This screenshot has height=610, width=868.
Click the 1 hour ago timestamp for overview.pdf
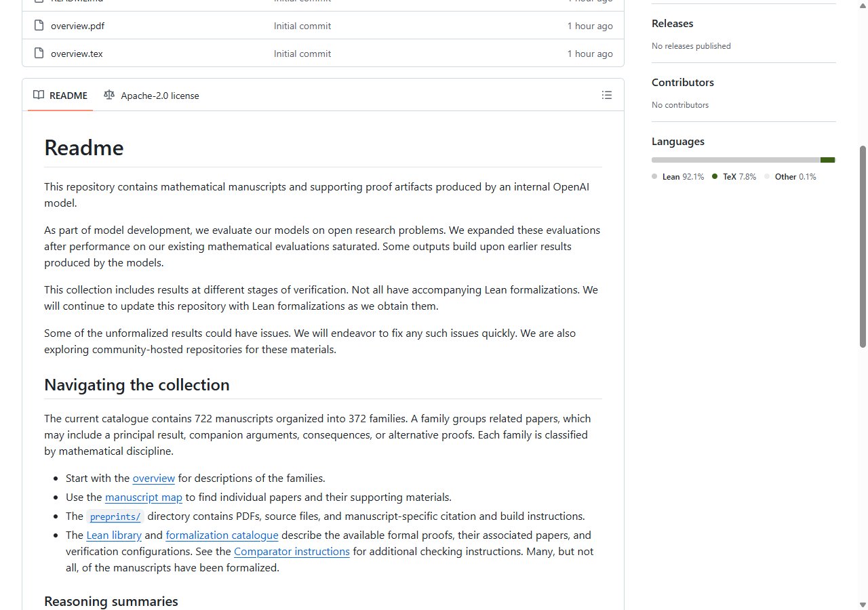pyautogui.click(x=590, y=26)
